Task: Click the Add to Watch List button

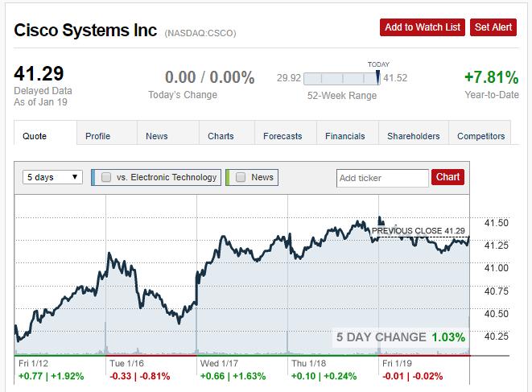Action: [423, 27]
